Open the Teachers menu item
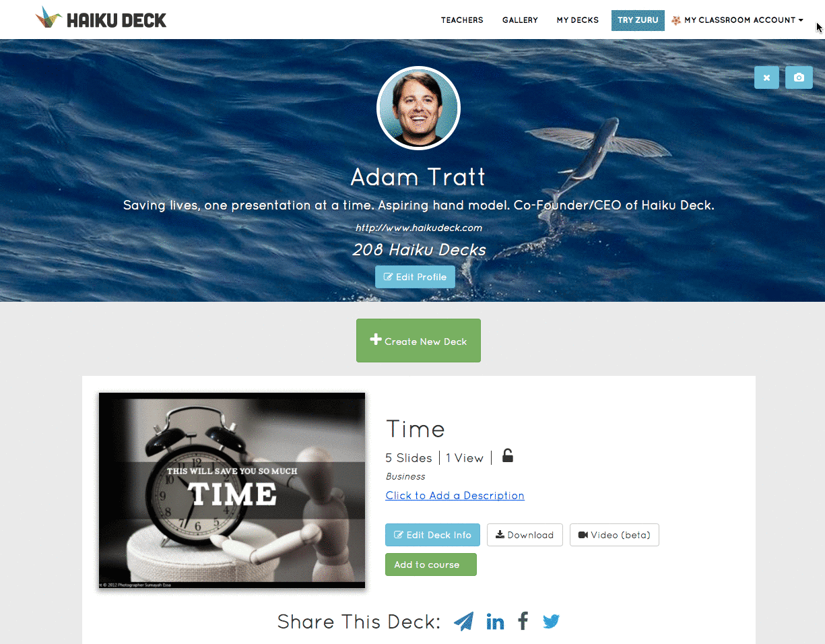 click(462, 20)
